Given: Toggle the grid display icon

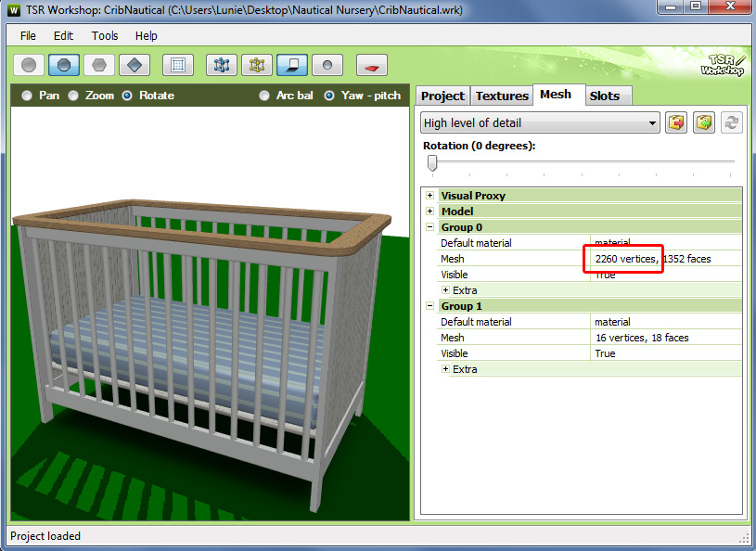Looking at the screenshot, I should click(x=178, y=65).
